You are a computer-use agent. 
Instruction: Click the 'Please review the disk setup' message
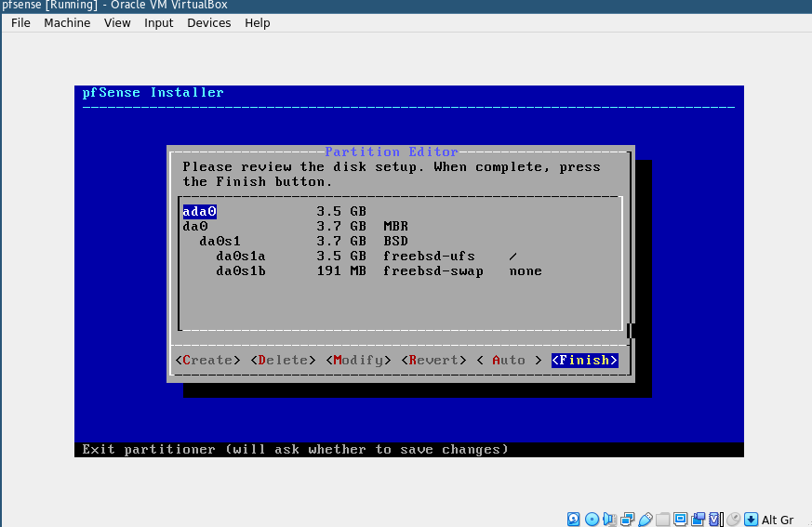(392, 175)
